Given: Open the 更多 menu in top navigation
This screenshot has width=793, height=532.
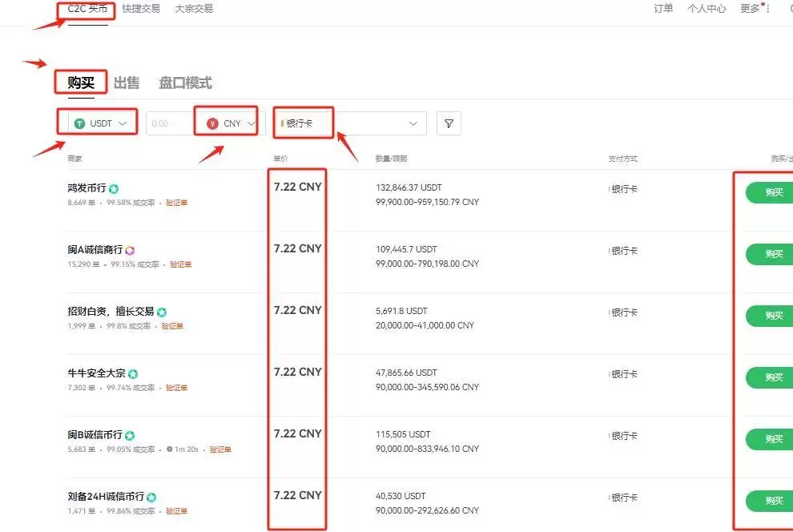Looking at the screenshot, I should (x=751, y=9).
